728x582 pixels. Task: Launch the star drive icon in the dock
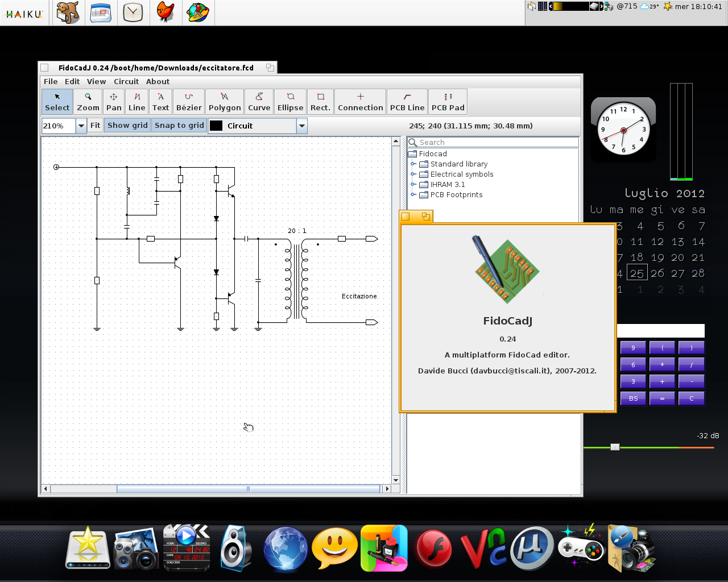pyautogui.click(x=88, y=548)
